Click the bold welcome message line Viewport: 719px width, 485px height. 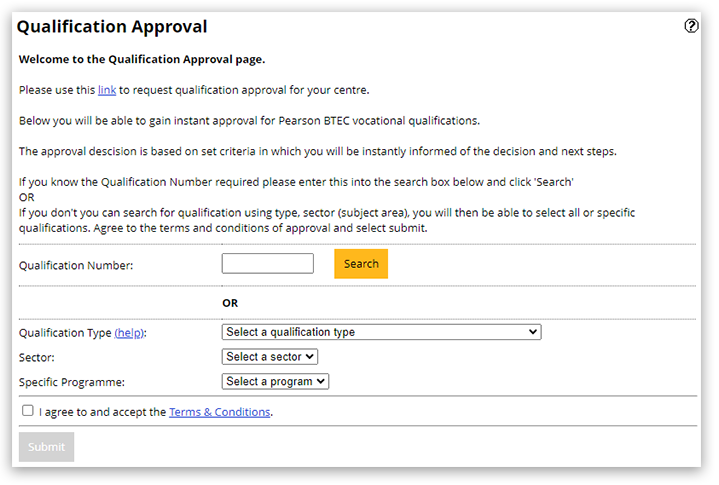142,60
